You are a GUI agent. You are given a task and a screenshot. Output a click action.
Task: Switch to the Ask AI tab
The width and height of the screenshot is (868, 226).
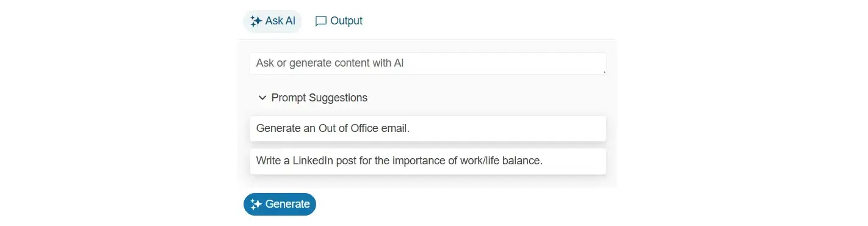click(272, 21)
